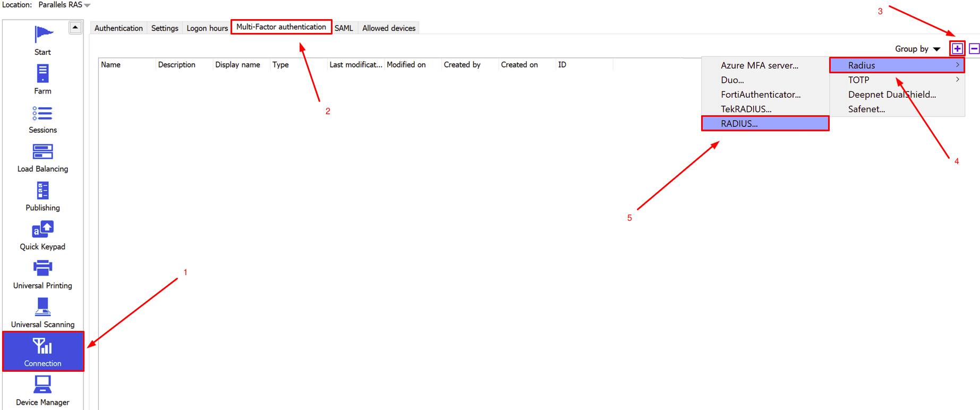Sort by the Description column header
Viewport: 980px width, 410px height.
pos(184,65)
